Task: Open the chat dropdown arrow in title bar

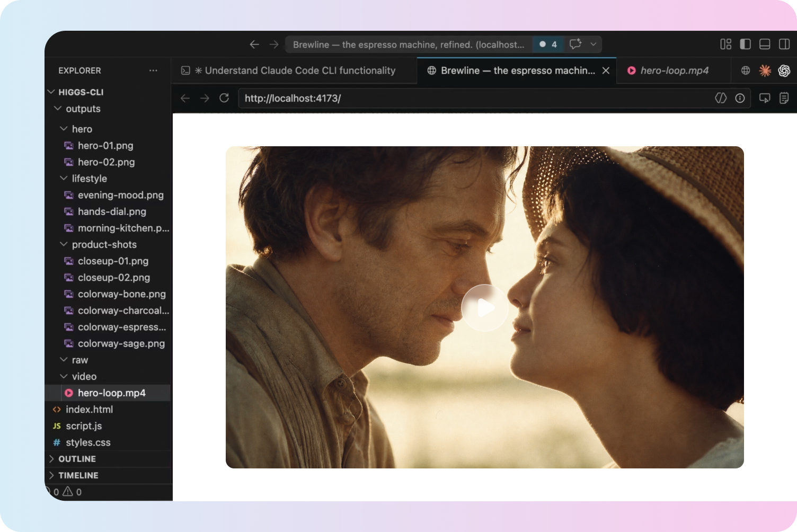Action: [x=594, y=45]
